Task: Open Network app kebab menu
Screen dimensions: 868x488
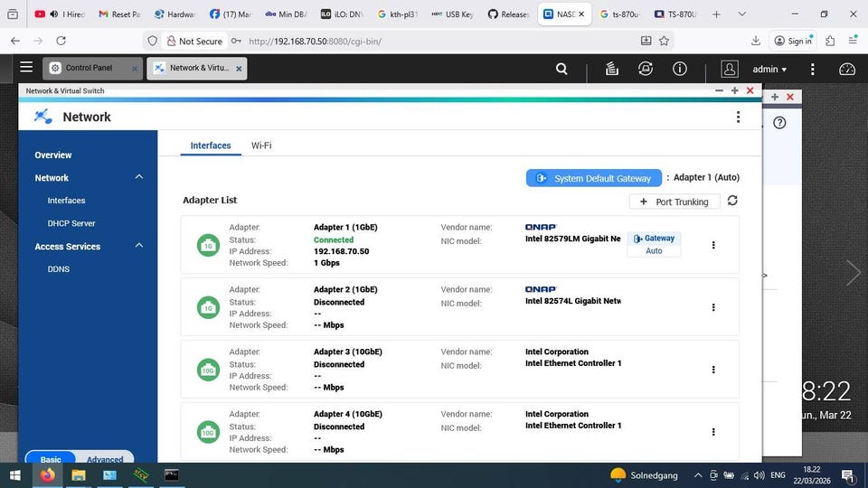Action: 738,117
